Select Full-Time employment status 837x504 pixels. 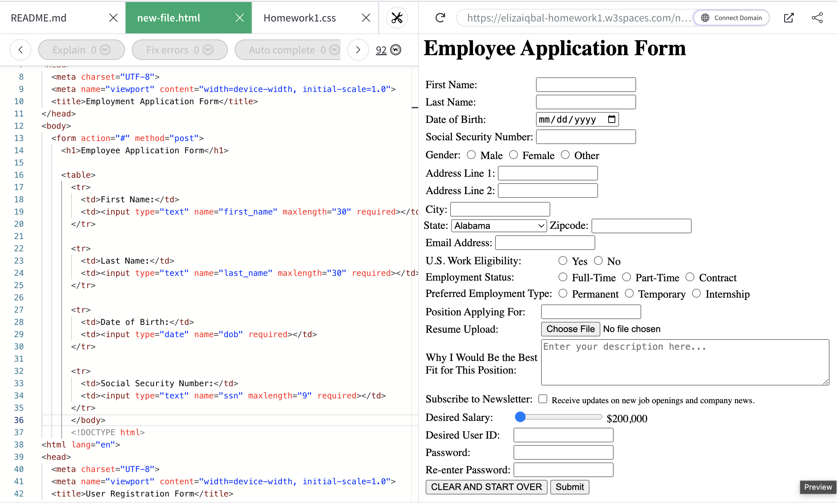563,277
